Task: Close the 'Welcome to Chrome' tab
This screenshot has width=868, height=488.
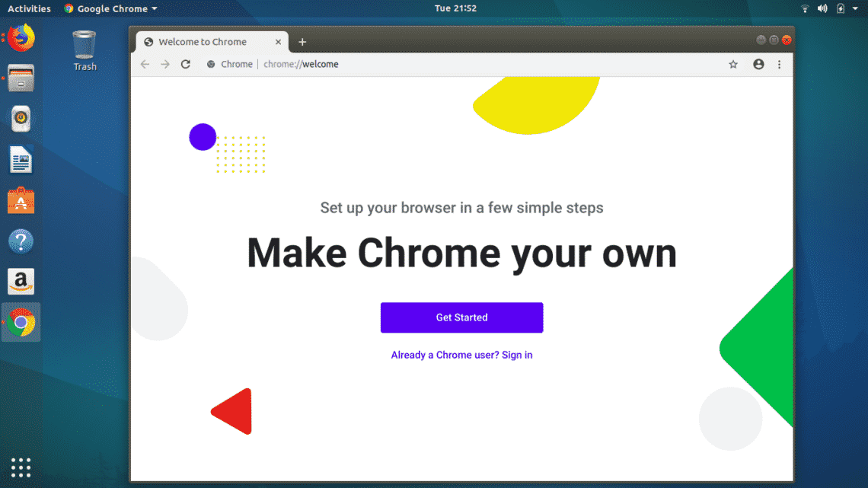Action: (278, 42)
